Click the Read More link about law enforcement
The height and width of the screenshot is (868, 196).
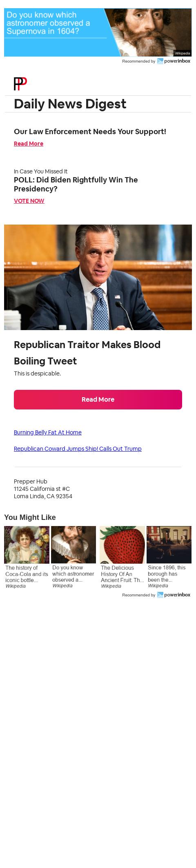pyautogui.click(x=29, y=144)
